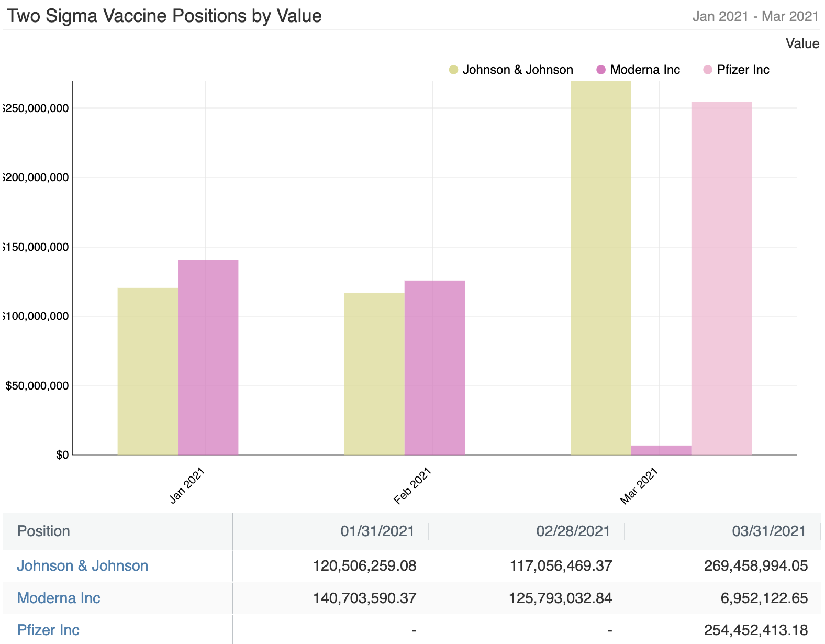Click the Jan 2021 Moderna bar
The height and width of the screenshot is (644, 825).
tap(208, 357)
